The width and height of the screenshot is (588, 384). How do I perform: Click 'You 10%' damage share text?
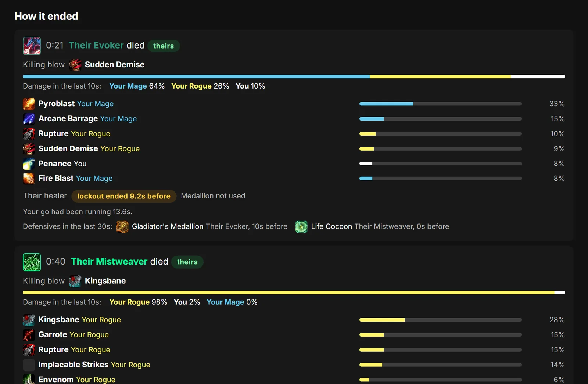tap(250, 86)
